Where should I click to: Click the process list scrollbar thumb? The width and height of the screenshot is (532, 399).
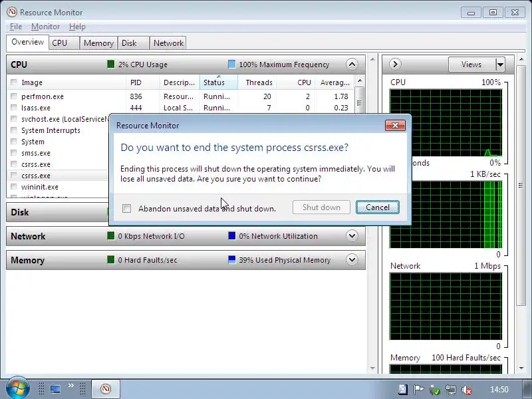click(360, 102)
